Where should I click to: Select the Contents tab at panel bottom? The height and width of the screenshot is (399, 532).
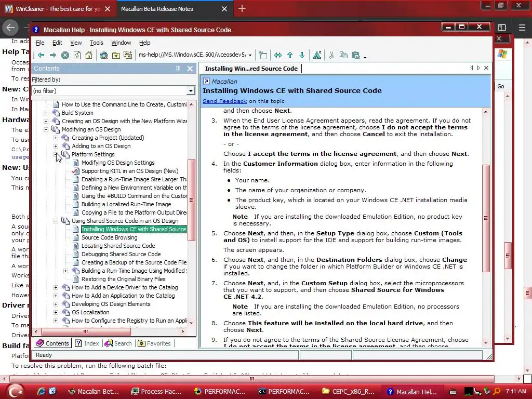coord(52,343)
